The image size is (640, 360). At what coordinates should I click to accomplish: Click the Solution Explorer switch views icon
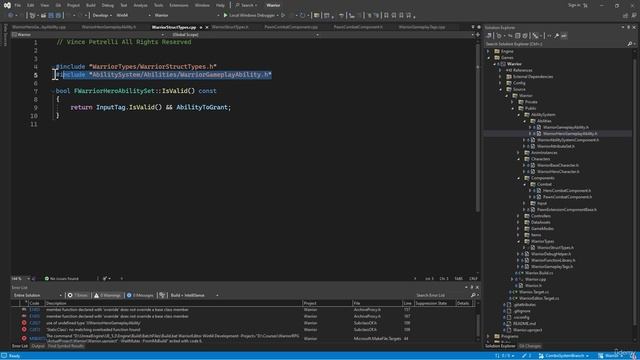pos(489,36)
